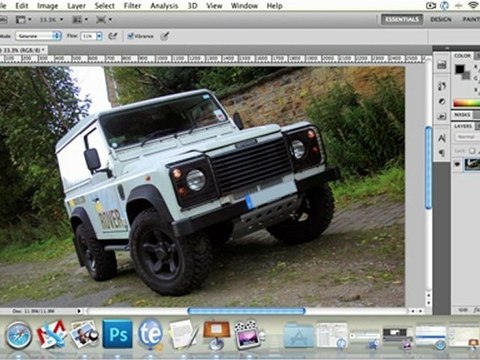Open the screen mode dropdown

(104, 20)
